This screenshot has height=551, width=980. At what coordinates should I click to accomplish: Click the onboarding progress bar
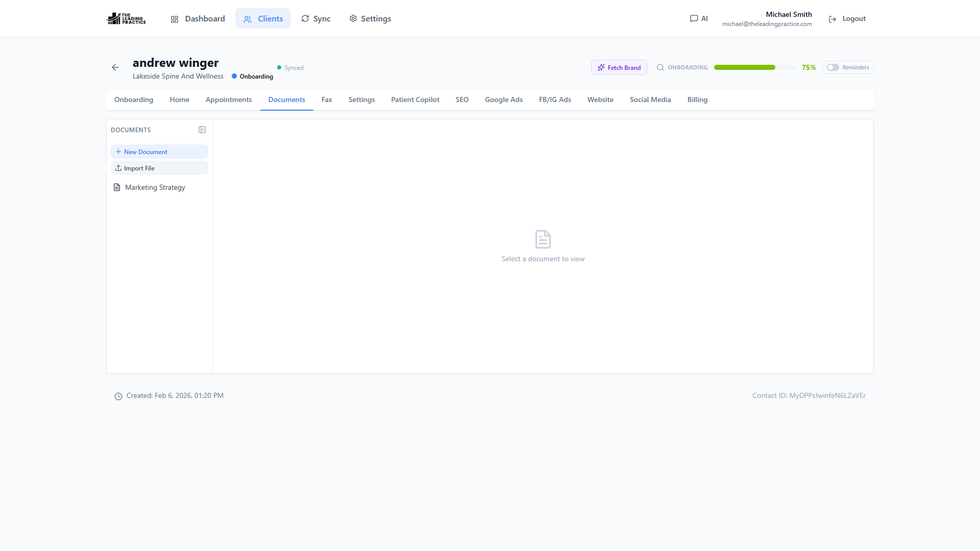click(754, 67)
